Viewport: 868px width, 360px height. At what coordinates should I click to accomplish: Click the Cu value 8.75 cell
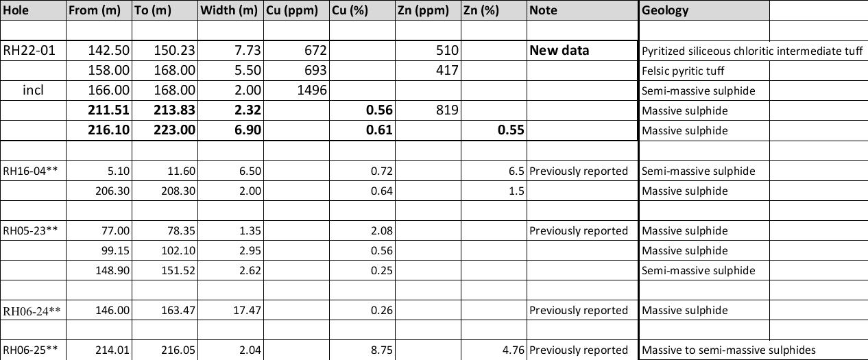(362, 350)
